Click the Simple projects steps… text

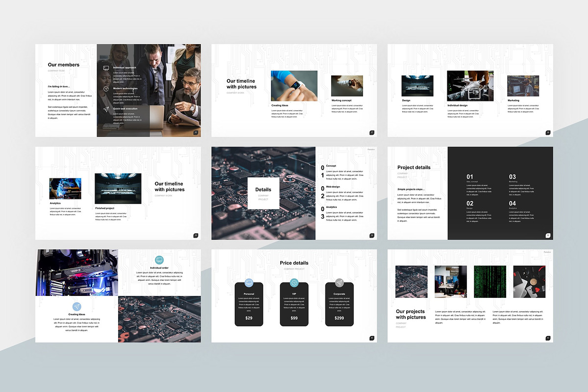tap(411, 189)
